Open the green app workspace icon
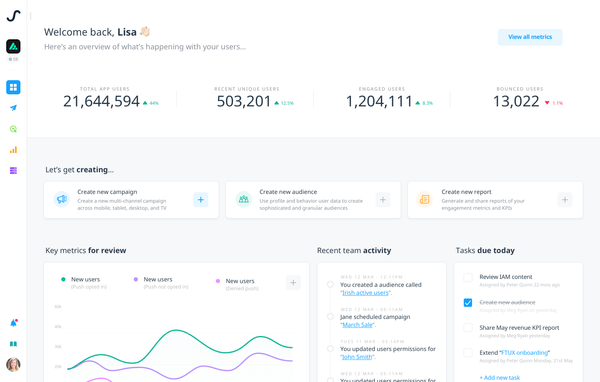The width and height of the screenshot is (600, 382). coord(13,46)
